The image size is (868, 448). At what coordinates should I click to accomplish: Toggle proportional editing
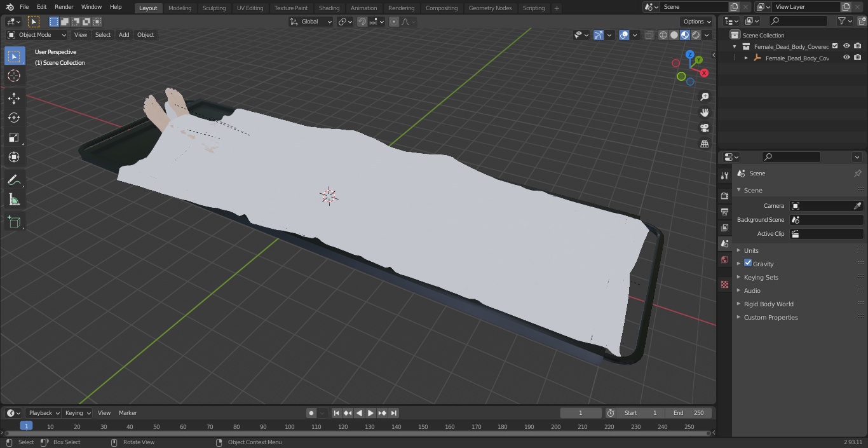(394, 22)
